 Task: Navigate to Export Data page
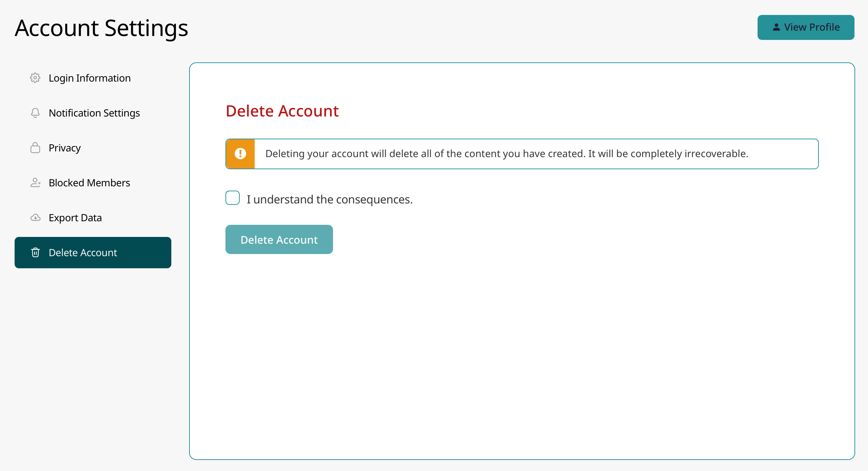[x=75, y=218]
